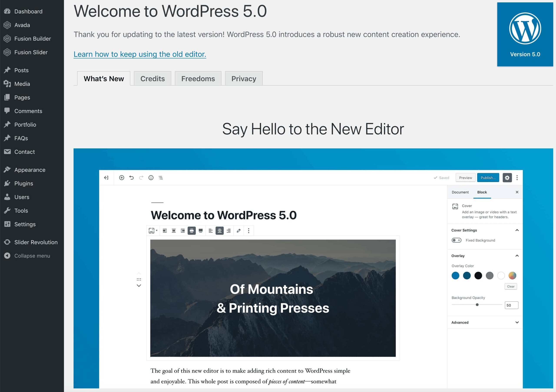
Task: Switch to the Freedoms tab
Action: coord(198,78)
